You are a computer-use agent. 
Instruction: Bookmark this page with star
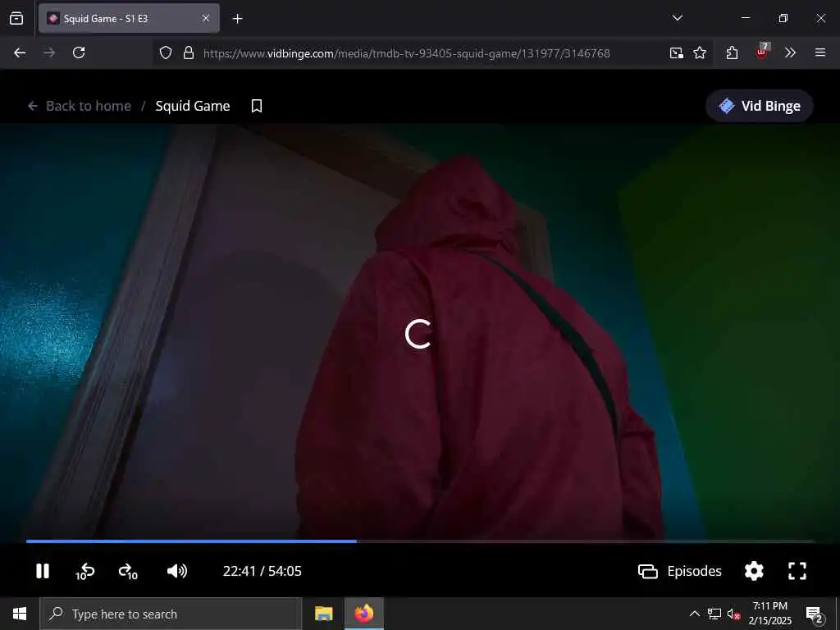coord(700,52)
